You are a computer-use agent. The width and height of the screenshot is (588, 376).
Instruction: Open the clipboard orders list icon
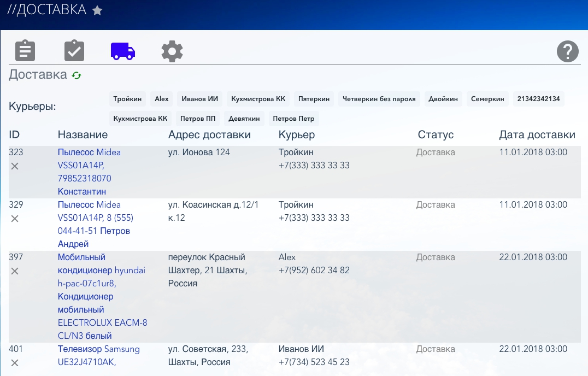[x=25, y=51]
